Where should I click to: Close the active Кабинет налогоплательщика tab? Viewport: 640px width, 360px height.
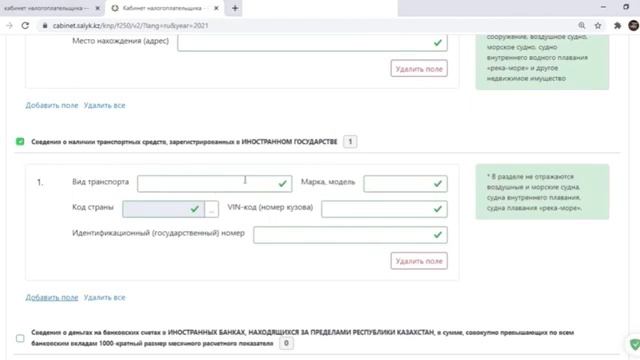pyautogui.click(x=216, y=8)
